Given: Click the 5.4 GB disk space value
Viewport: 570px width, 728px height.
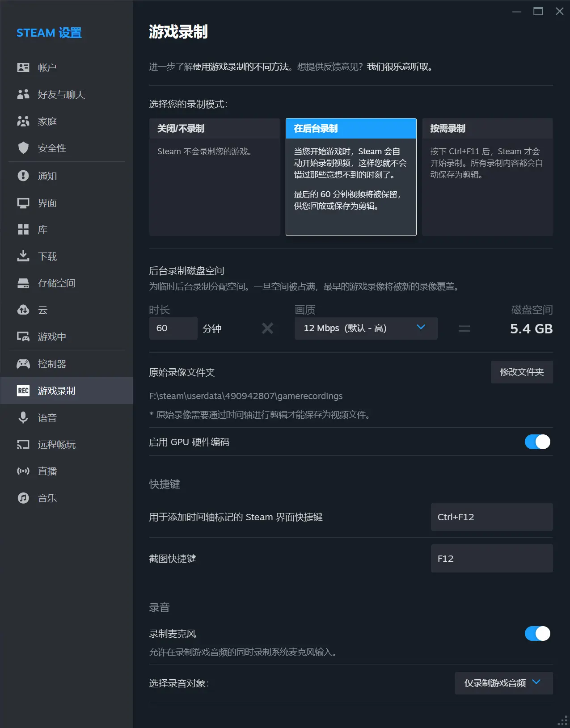Looking at the screenshot, I should click(532, 329).
